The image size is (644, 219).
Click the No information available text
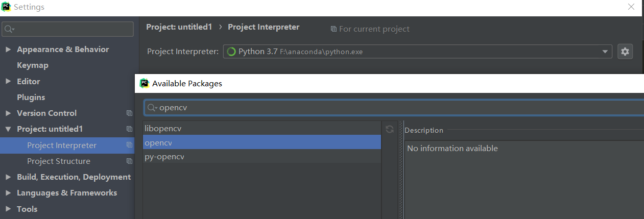[x=452, y=149]
